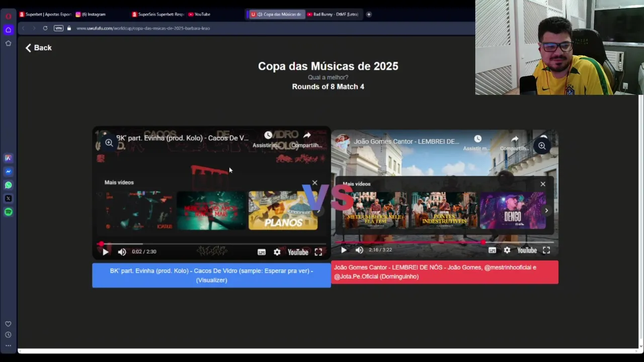
Task: Toggle the VPN badge in the address bar
Action: click(58, 28)
